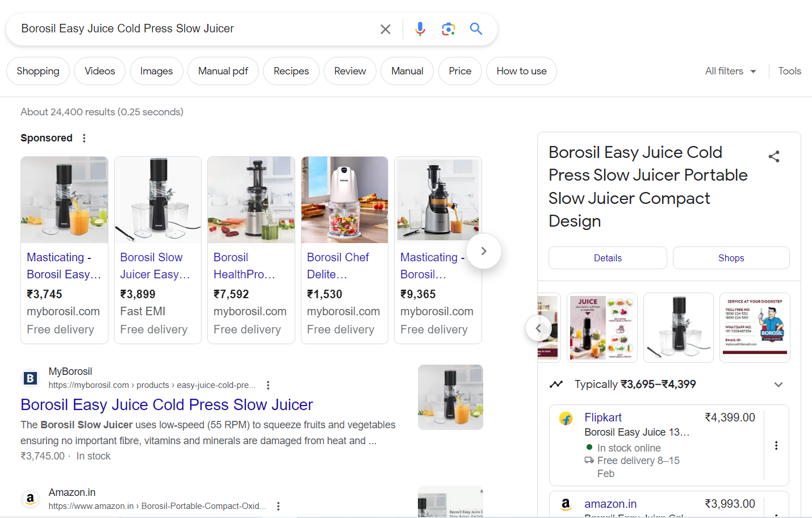This screenshot has width=812, height=518.
Task: Select the Manual pdf filter chip
Action: [223, 71]
